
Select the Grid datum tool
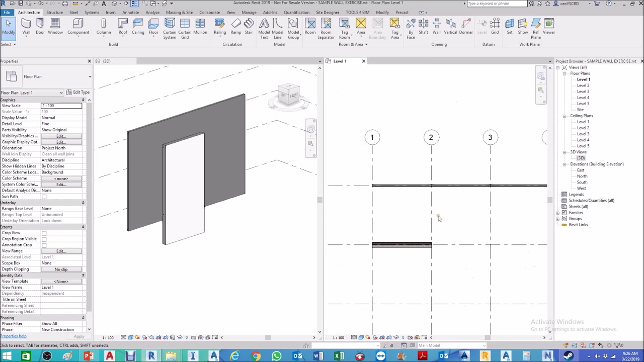click(x=495, y=27)
